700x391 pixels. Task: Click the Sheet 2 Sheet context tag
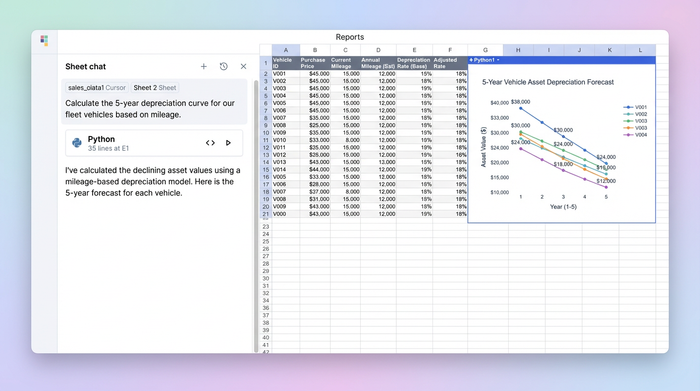click(154, 87)
